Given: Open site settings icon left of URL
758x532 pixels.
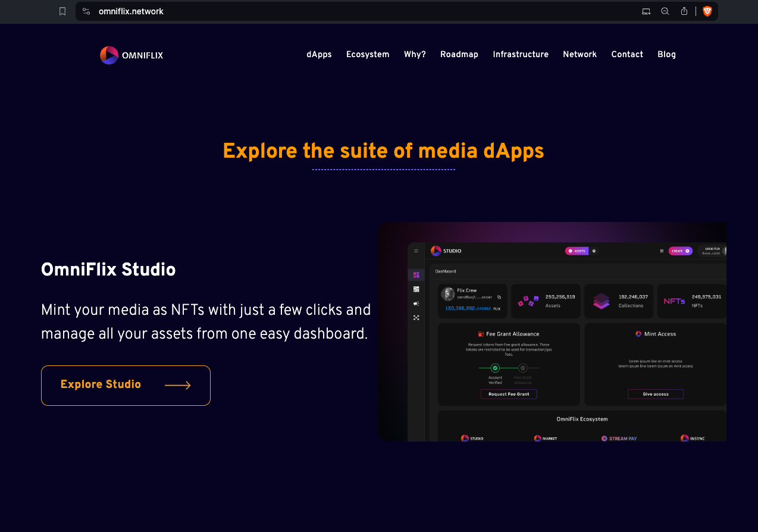Looking at the screenshot, I should pyautogui.click(x=86, y=11).
